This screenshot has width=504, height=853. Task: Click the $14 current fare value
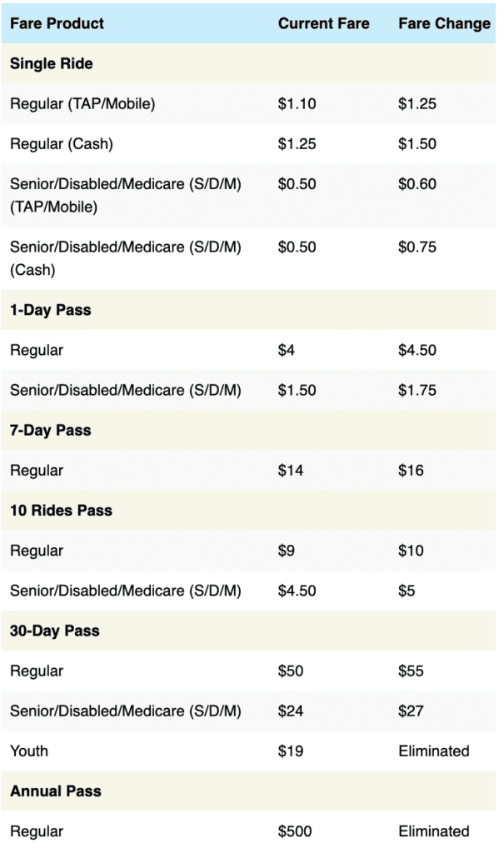pyautogui.click(x=291, y=471)
